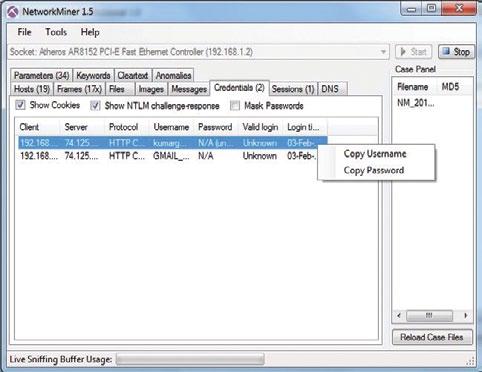Screen dimensions: 482x372
Task: Switch to the Messages tab
Action: tap(189, 89)
